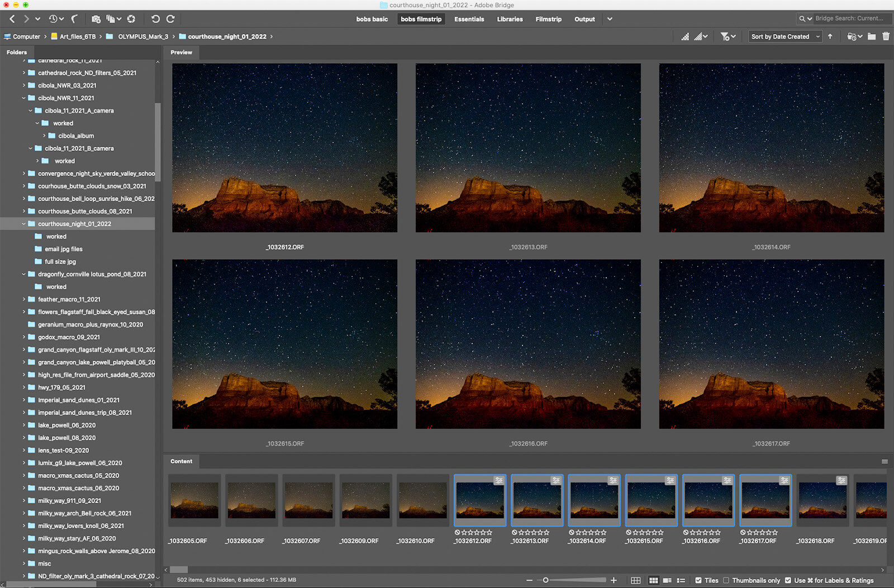894x588 pixels.
Task: Create a new folder with folder icon
Action: pos(872,36)
